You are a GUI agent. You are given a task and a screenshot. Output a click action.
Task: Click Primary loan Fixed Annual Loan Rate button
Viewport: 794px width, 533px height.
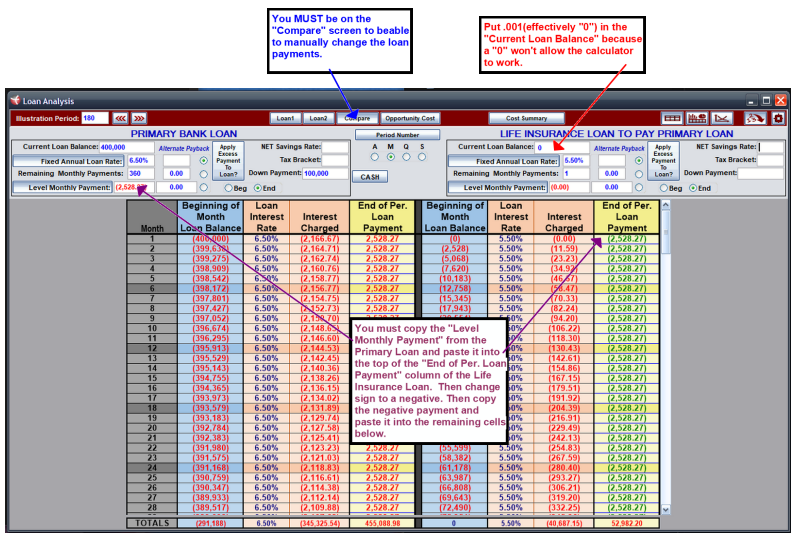(69, 161)
